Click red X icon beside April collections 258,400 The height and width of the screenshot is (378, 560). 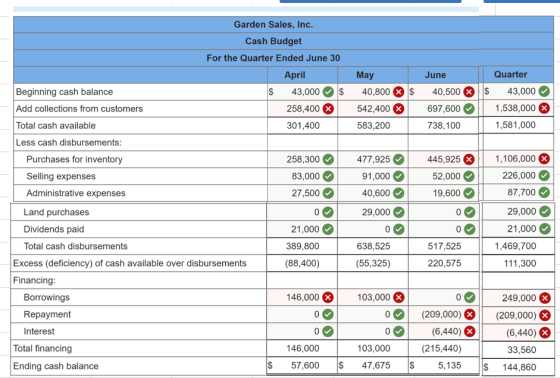(328, 109)
